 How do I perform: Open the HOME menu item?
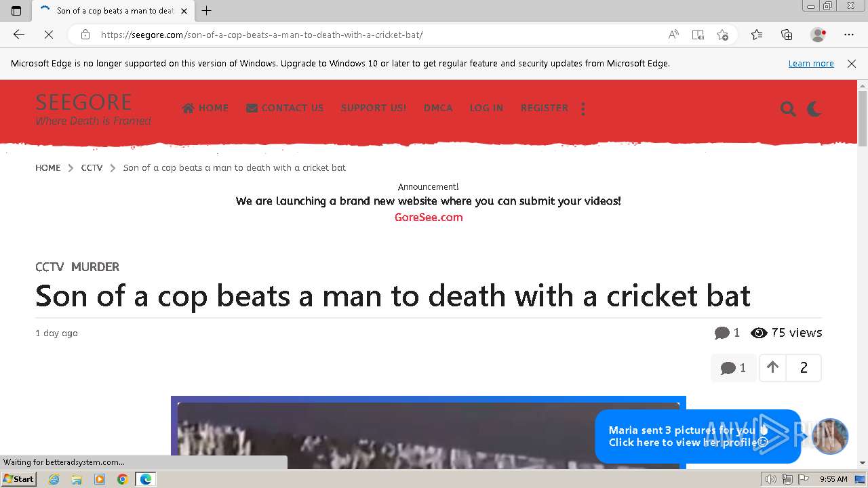click(x=205, y=108)
